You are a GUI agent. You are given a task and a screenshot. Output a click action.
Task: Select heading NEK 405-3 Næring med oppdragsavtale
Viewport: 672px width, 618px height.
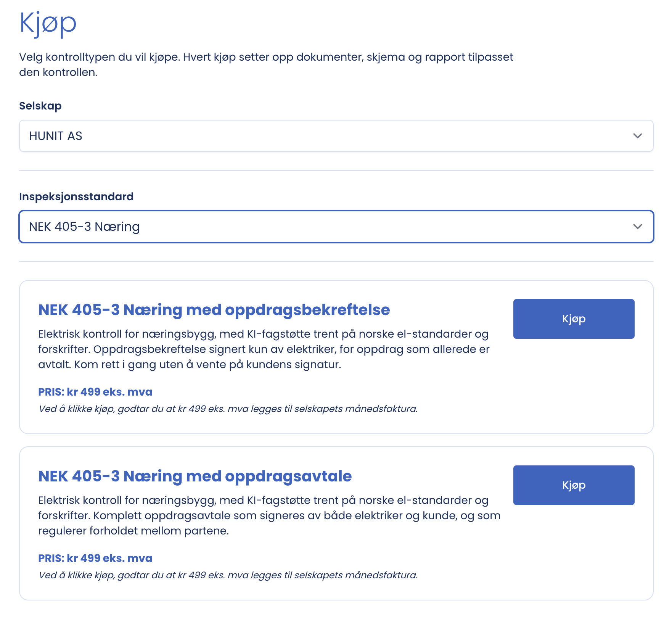pos(195,476)
